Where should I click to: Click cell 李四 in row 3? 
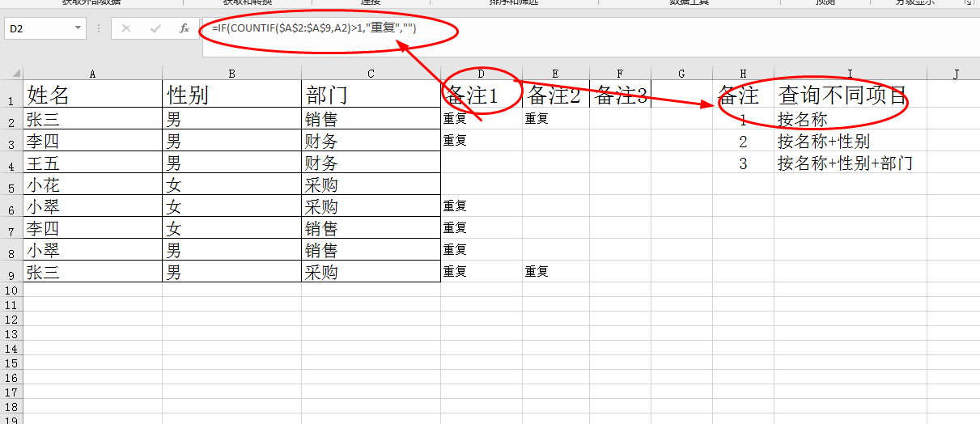[92, 141]
